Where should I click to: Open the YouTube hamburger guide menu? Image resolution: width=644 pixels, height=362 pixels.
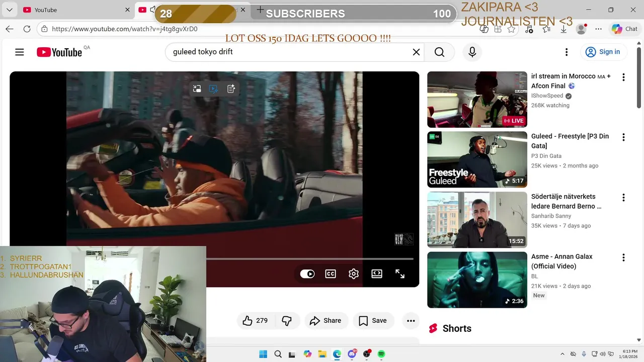(20, 52)
